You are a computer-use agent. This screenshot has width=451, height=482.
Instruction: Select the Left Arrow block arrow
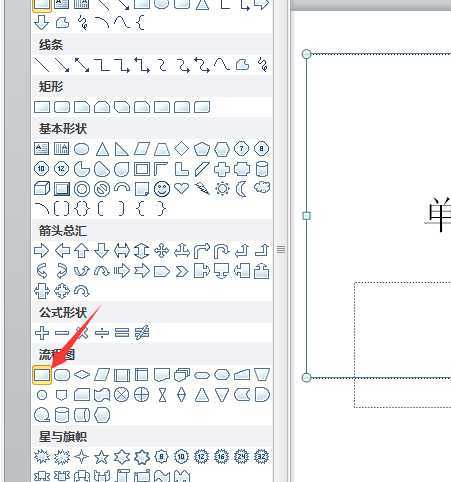62,251
